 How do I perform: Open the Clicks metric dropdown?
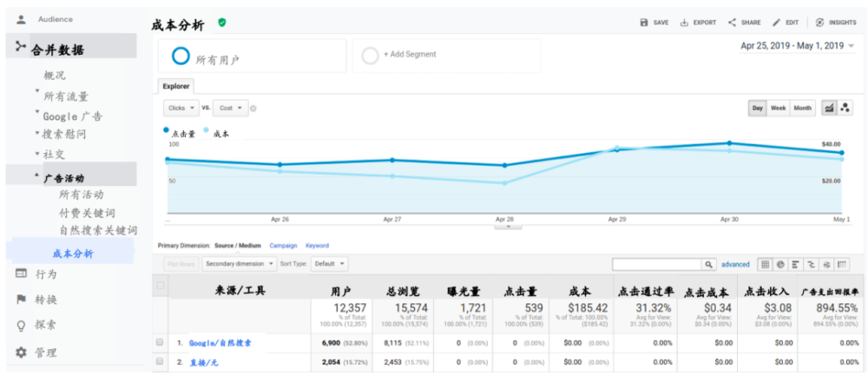181,108
